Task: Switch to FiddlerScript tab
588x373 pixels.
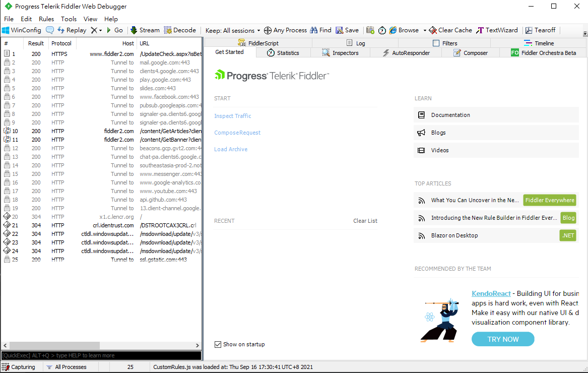Action: tap(258, 43)
